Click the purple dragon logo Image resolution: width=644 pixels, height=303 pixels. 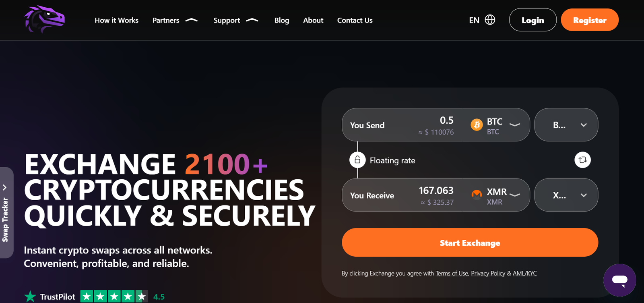44,19
